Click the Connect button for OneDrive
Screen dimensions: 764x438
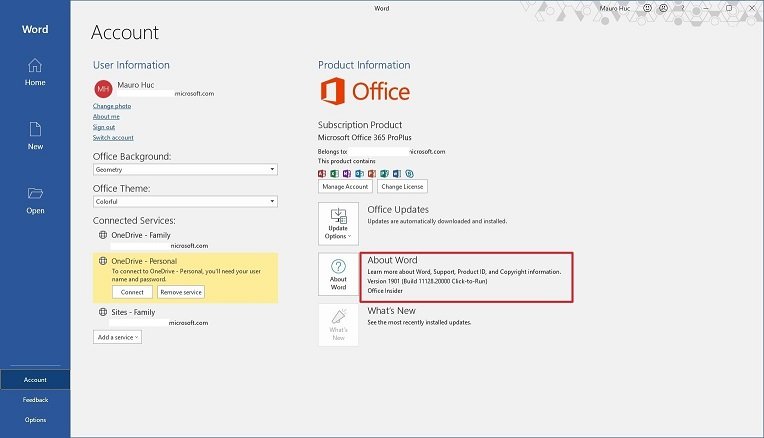(132, 291)
